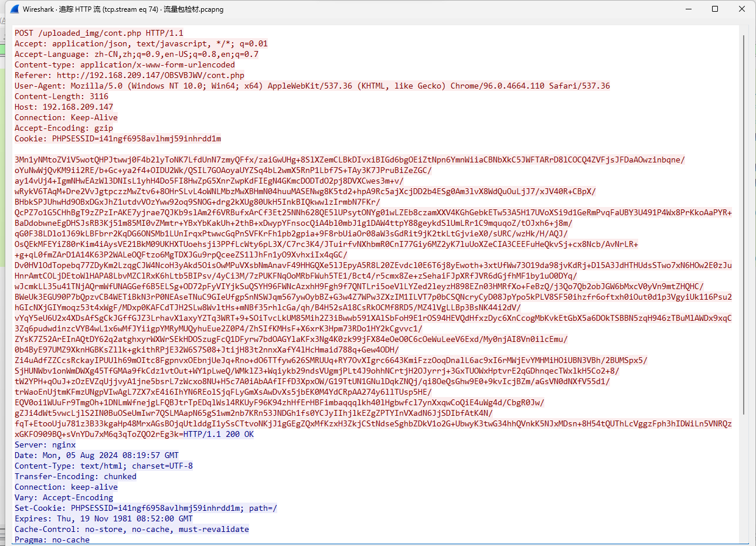The height and width of the screenshot is (546, 756).
Task: Click the body line starting trWaoEnUjtmKFmzUNgp
Action: (x=223, y=392)
